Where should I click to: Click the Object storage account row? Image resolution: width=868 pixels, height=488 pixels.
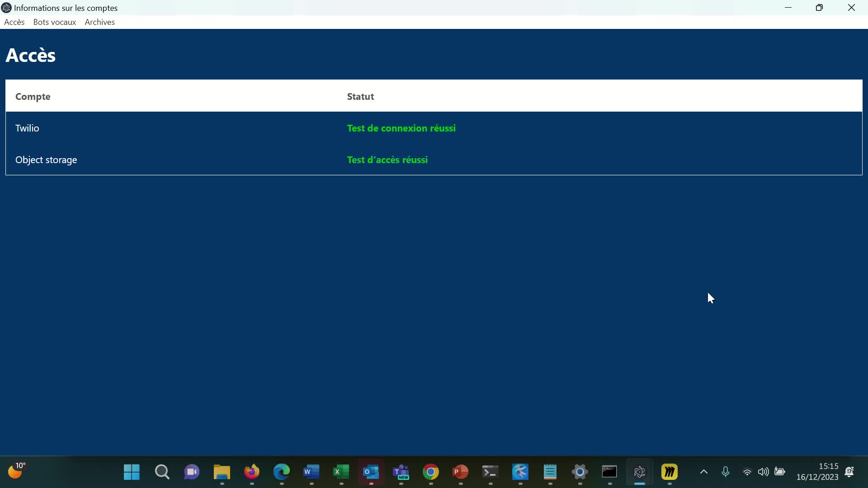(x=46, y=160)
